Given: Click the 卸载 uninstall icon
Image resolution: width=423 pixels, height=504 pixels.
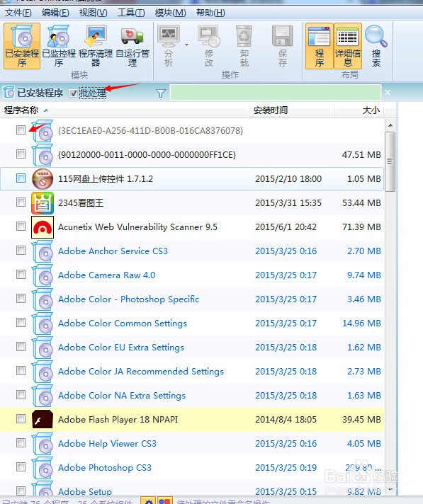Looking at the screenshot, I should click(244, 46).
